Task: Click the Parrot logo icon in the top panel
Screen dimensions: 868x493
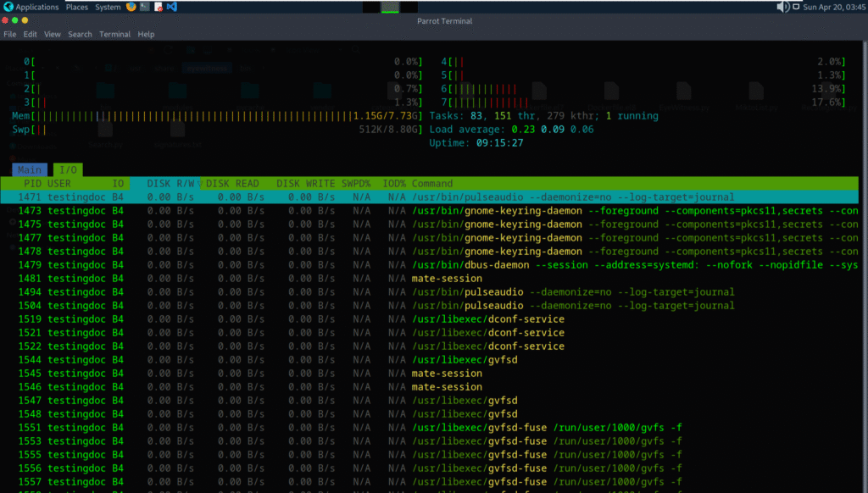Action: 8,6
